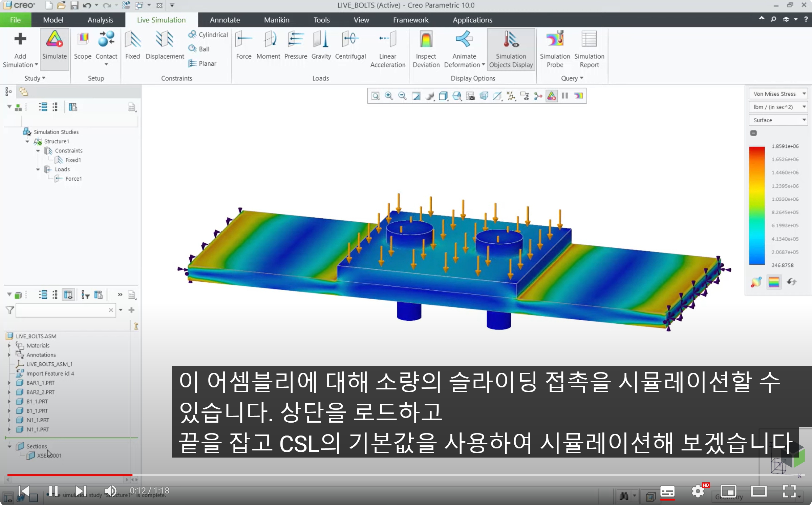Toggle video subtitles/captions

[x=667, y=491]
